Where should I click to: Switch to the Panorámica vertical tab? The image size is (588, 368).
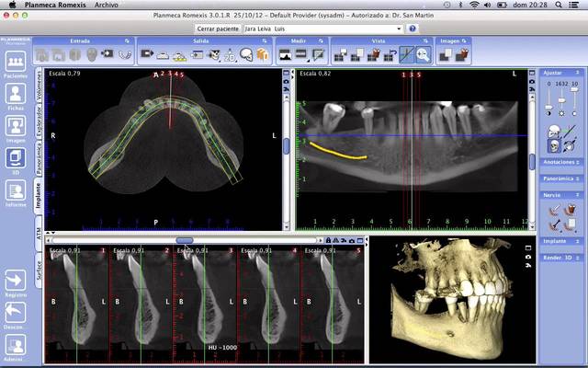39,158
